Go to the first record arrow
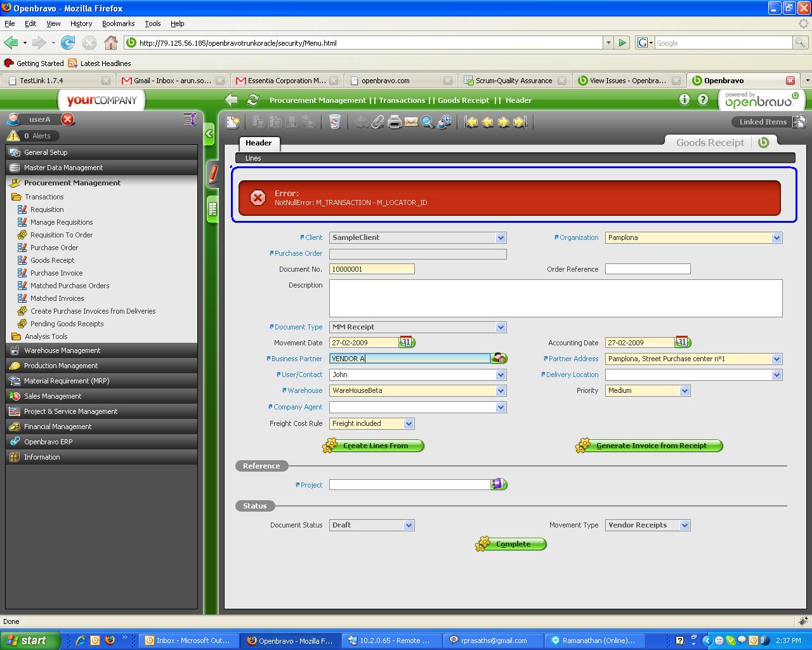Screen dimensions: 812x650 point(471,122)
